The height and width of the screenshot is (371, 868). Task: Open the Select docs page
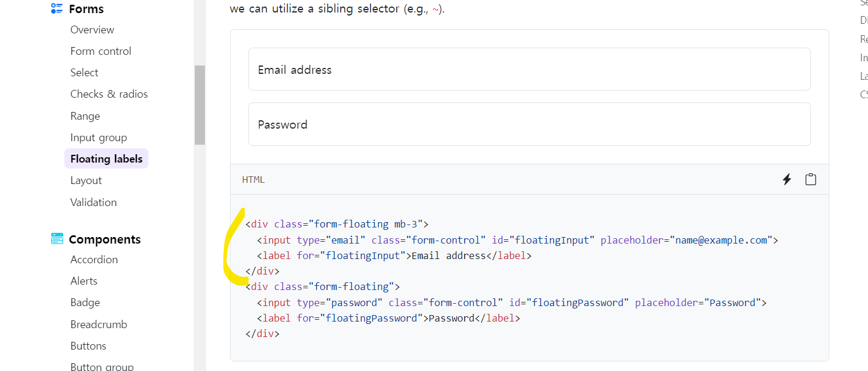pos(85,73)
